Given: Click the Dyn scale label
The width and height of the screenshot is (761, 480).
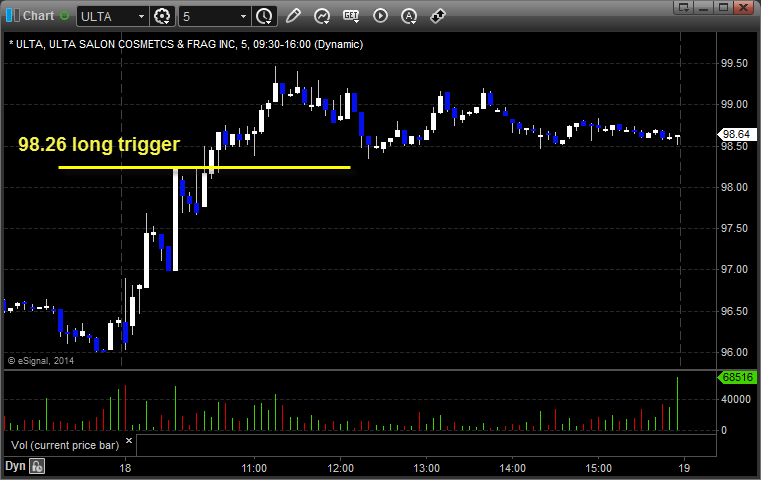Looking at the screenshot, I should pyautogui.click(x=15, y=466).
